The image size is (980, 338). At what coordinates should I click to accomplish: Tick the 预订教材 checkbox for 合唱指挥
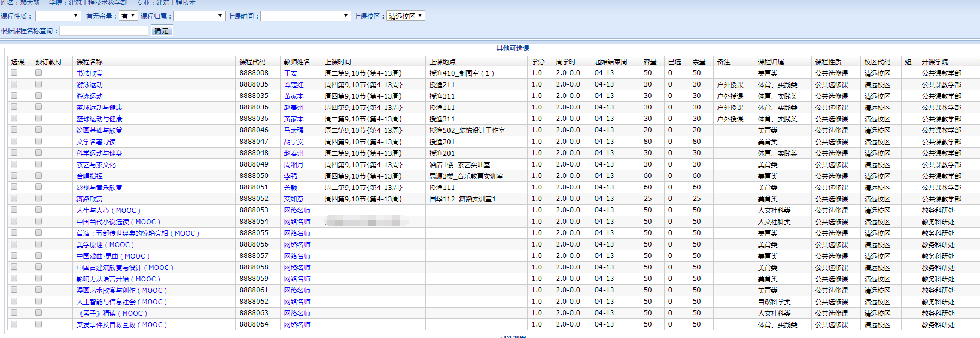[39, 175]
